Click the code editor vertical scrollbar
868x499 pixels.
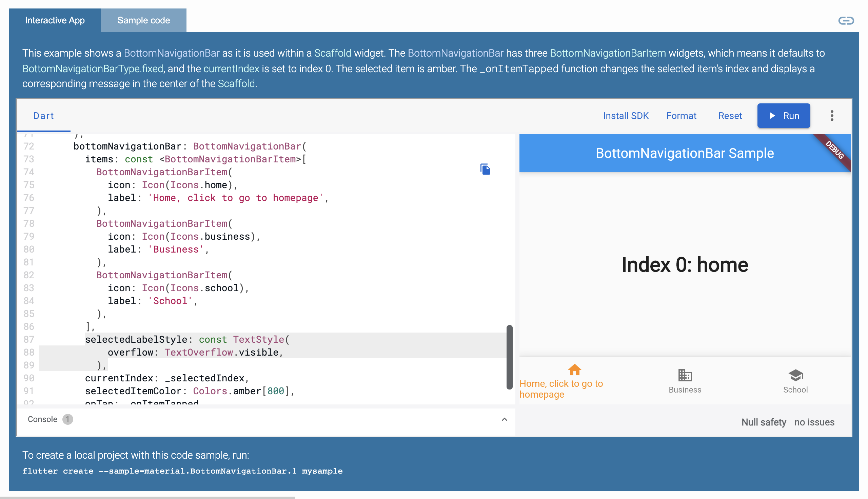click(x=509, y=357)
